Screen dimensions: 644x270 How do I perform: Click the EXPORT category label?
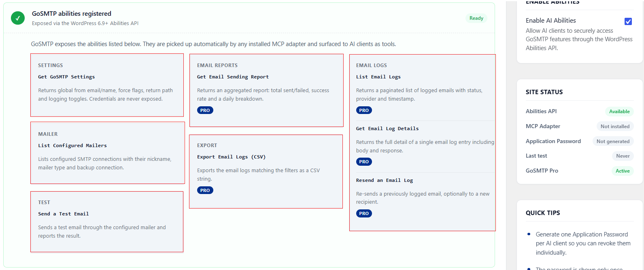pos(207,146)
